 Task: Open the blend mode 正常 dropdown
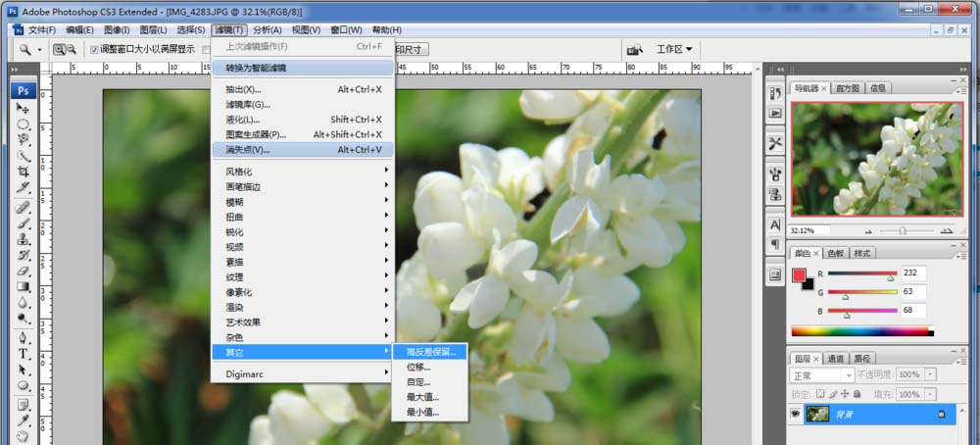point(821,375)
